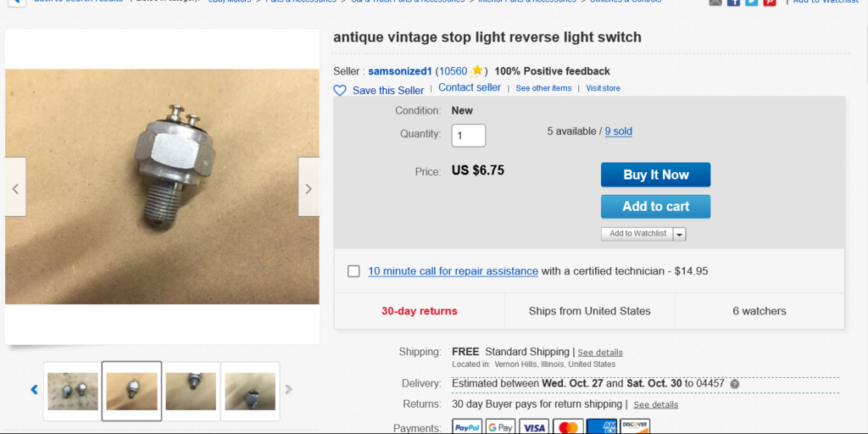Click the Save this Seller heart icon
Viewport: 868px width, 434px height.
point(340,91)
